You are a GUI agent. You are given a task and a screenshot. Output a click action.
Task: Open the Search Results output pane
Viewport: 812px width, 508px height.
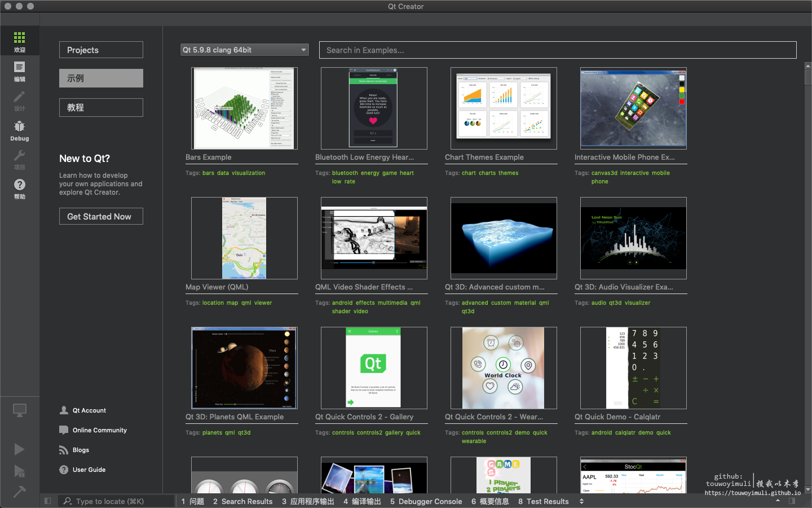tap(243, 501)
